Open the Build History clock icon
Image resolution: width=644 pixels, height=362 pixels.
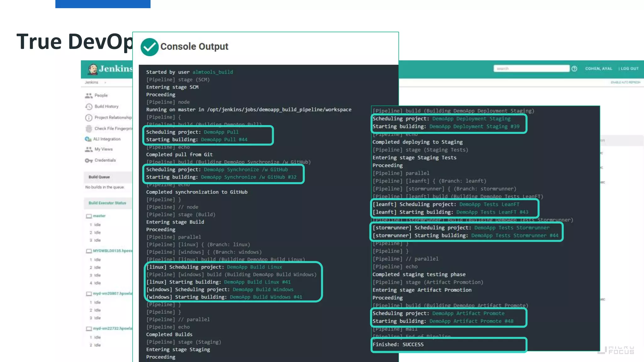tap(89, 107)
